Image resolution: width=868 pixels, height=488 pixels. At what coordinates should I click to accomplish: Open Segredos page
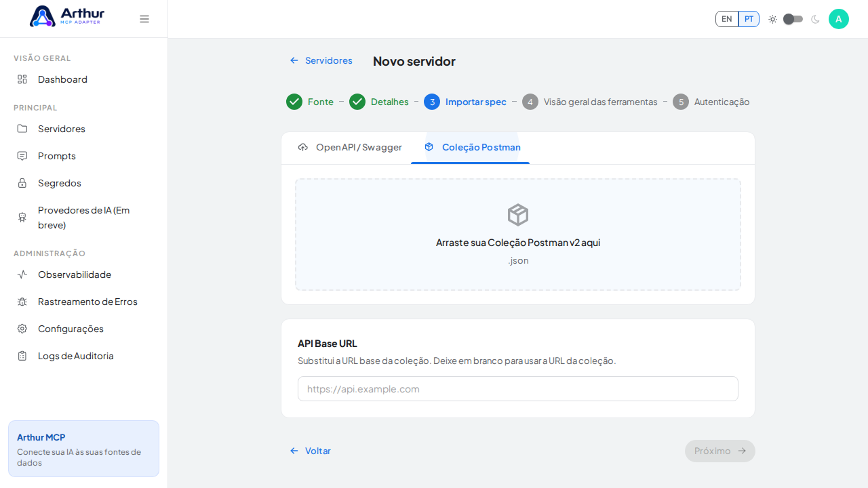coord(84,183)
